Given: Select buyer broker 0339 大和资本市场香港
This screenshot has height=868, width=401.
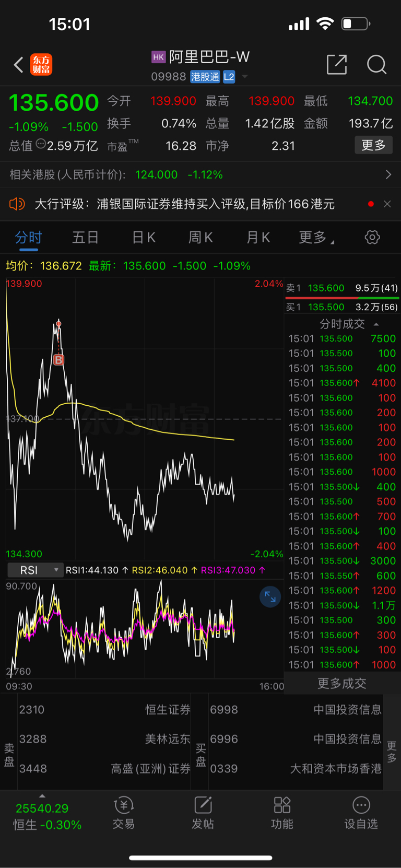Looking at the screenshot, I should click(x=296, y=769).
